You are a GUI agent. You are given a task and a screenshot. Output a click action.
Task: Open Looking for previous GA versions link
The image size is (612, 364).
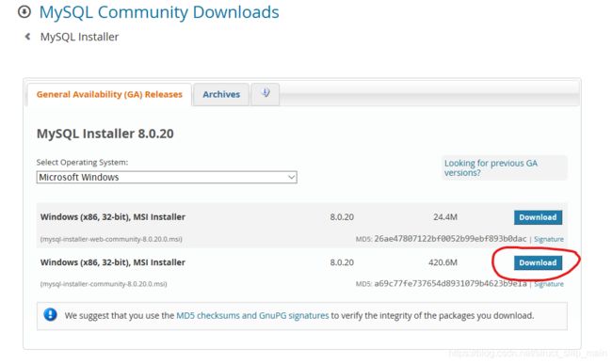pyautogui.click(x=491, y=167)
